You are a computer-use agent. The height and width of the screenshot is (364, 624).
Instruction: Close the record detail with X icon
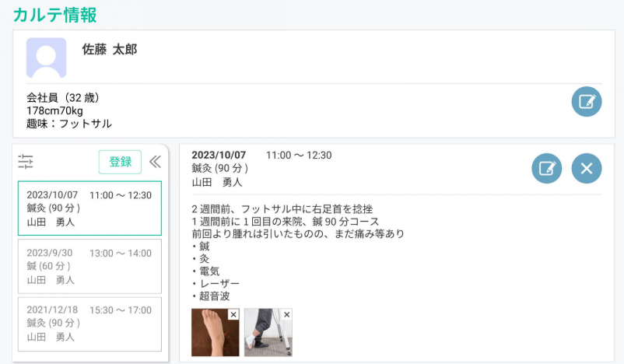[586, 168]
